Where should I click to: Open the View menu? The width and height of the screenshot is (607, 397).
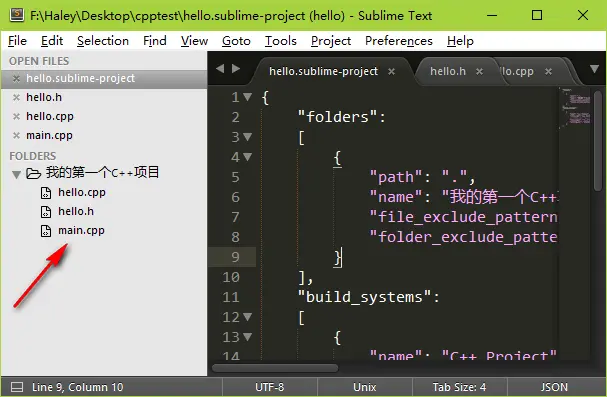point(194,41)
